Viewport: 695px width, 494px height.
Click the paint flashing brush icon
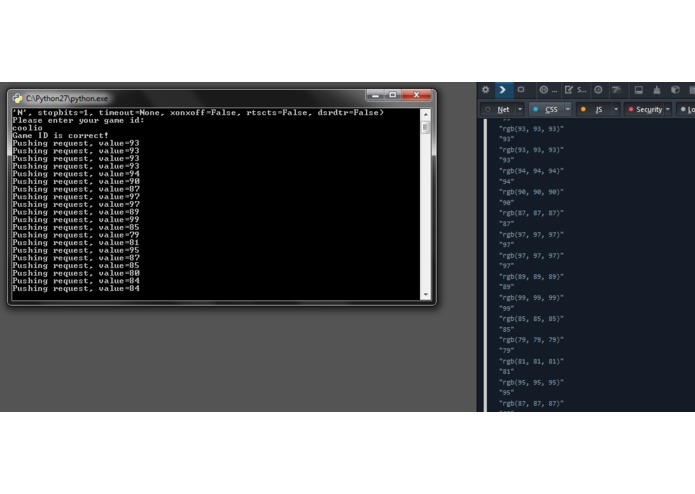tap(657, 90)
